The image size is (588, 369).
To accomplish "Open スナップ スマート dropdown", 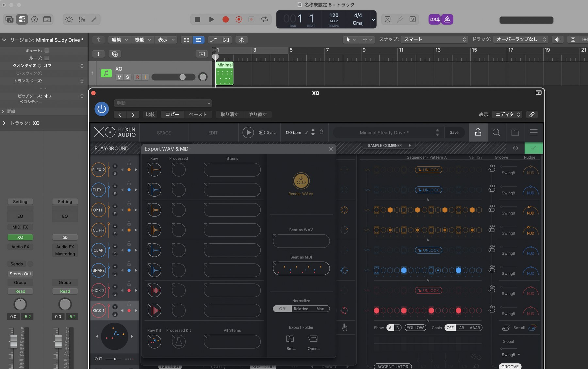I will point(434,40).
